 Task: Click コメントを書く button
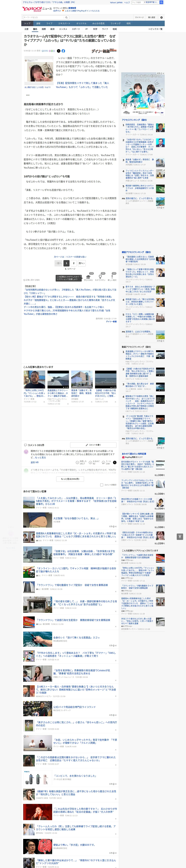[x=93, y=445]
